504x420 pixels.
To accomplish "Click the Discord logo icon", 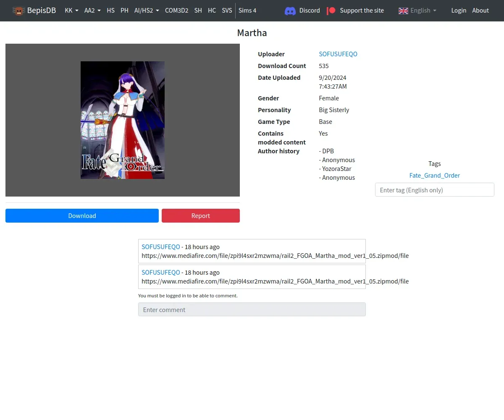I will 290,10.
